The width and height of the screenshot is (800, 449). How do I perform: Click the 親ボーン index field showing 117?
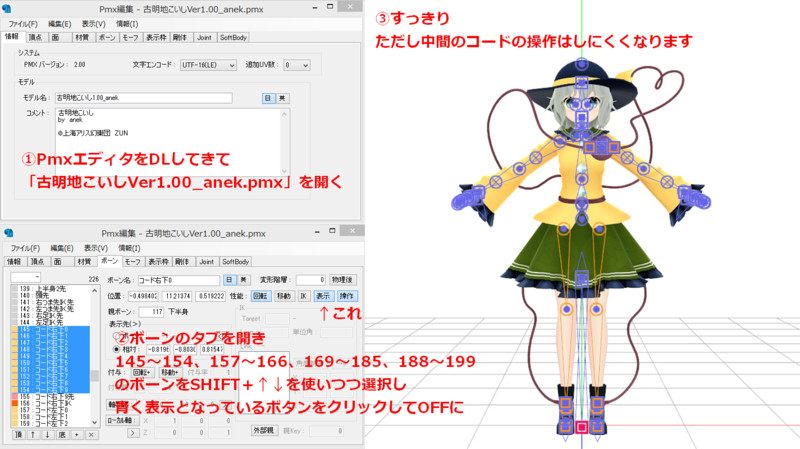[x=151, y=311]
